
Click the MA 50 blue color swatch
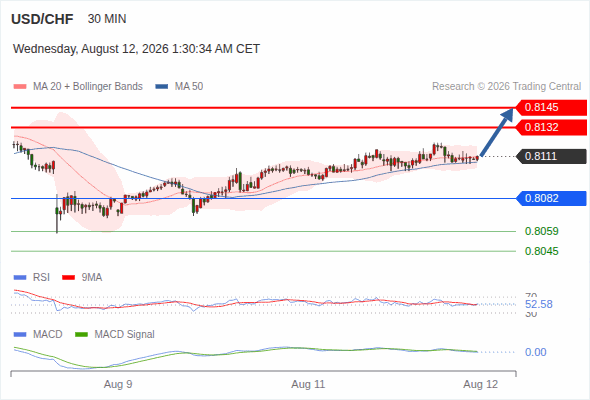(x=162, y=87)
